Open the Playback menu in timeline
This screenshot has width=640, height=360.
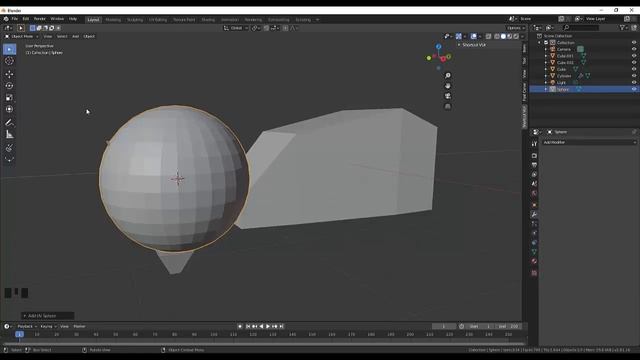tap(27, 327)
